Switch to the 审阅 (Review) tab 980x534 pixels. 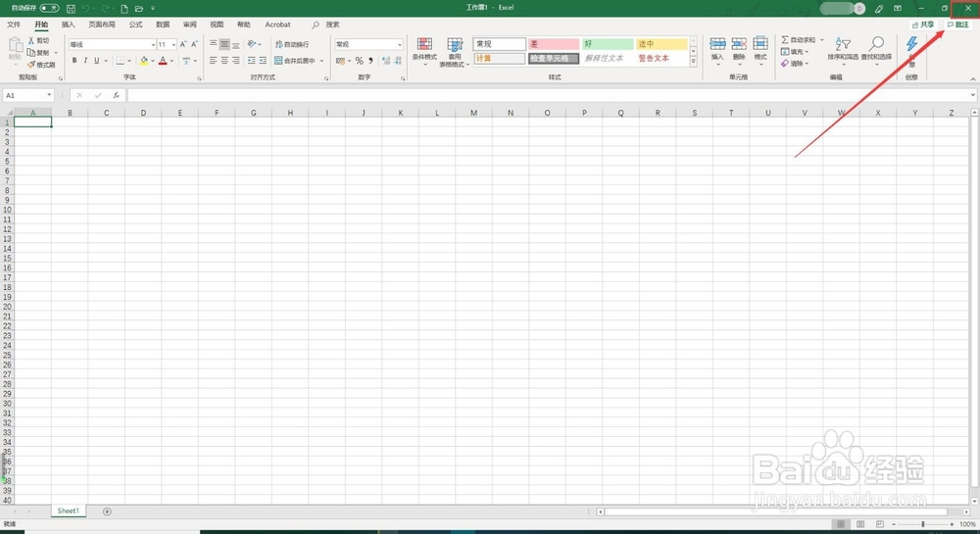[x=189, y=24]
